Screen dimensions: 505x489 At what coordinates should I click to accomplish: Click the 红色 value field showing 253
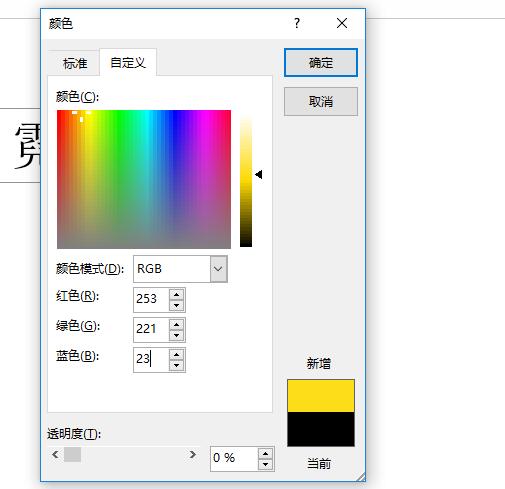pyautogui.click(x=151, y=299)
